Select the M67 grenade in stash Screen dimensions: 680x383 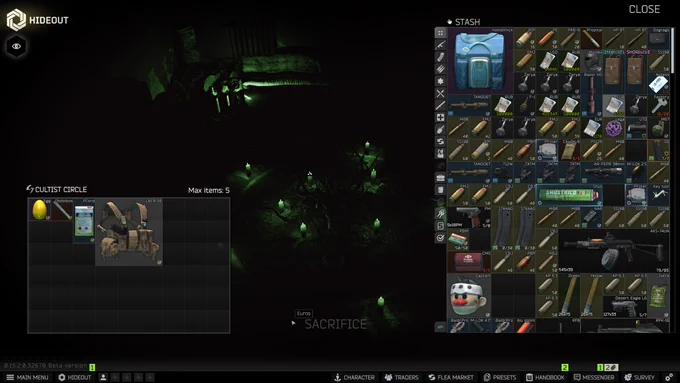click(x=658, y=129)
